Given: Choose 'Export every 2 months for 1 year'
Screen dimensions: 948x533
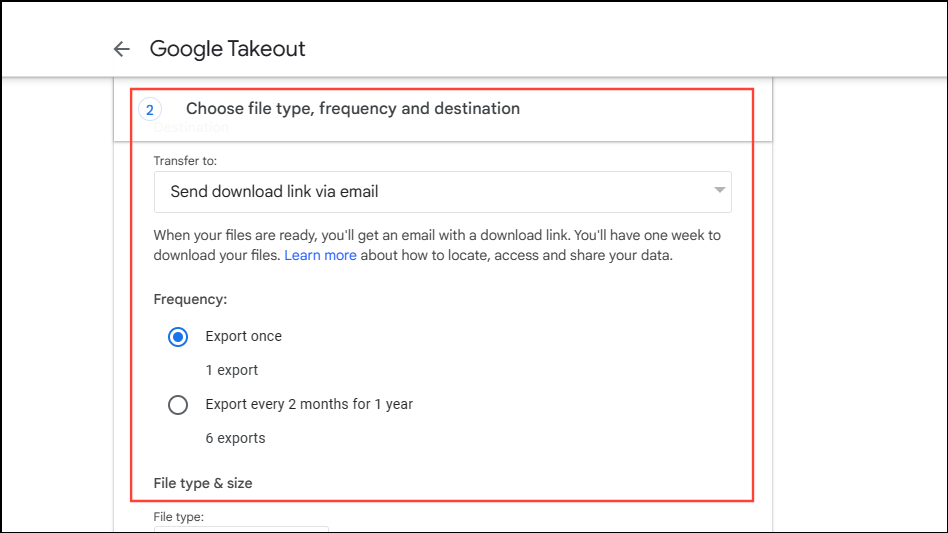Looking at the screenshot, I should click(178, 405).
